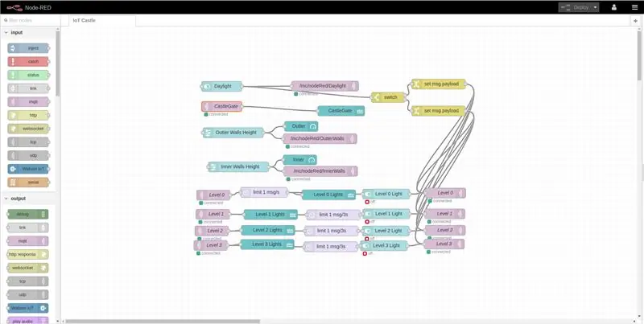
Task: Select the Level 1 mqtt output node
Action: 445,214
